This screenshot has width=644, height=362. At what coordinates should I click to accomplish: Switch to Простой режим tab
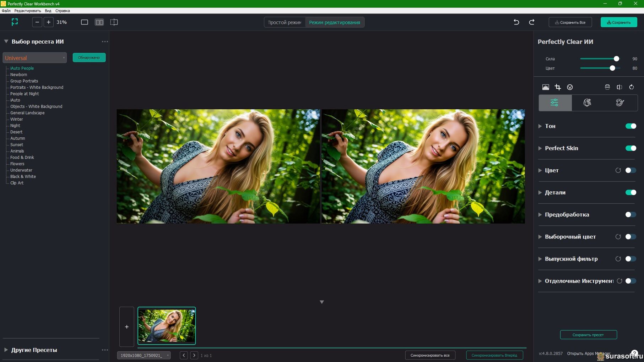pos(285,22)
